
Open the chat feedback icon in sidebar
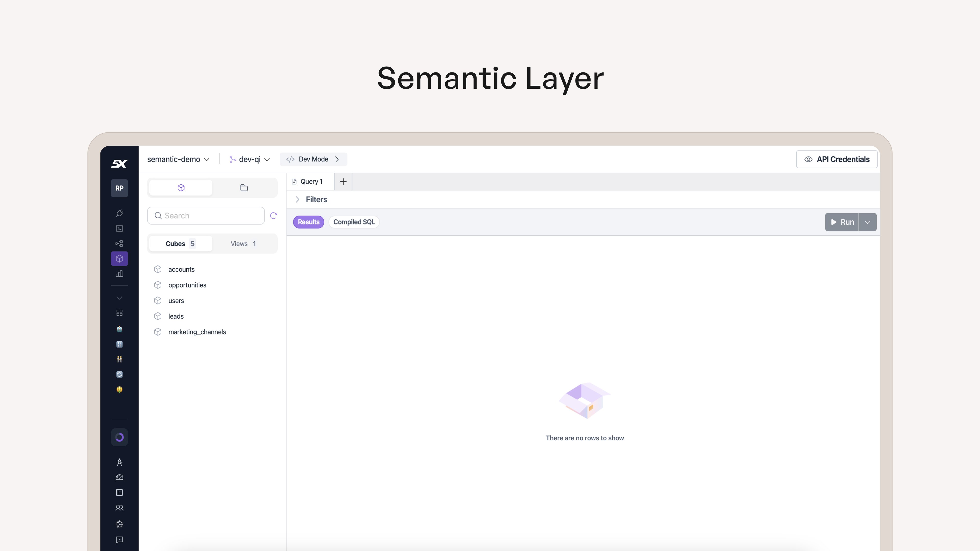click(119, 540)
